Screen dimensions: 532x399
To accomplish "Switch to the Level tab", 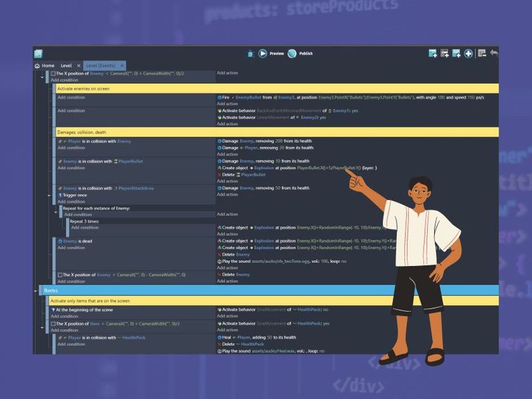I will (65, 65).
